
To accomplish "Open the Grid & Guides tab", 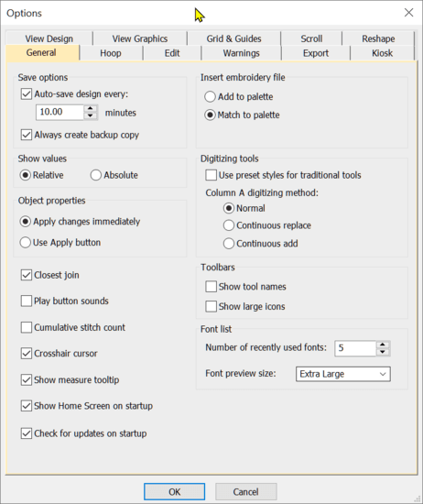I will click(233, 38).
